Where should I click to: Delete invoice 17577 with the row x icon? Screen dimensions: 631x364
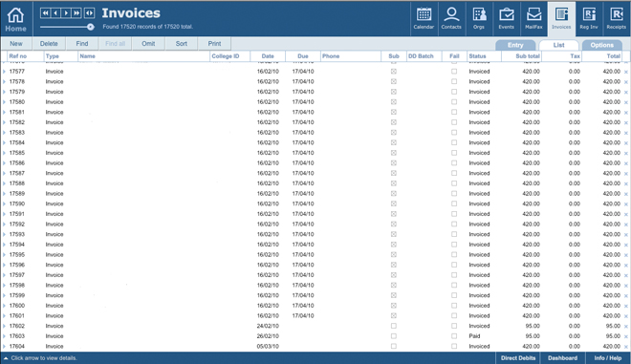[626, 72]
